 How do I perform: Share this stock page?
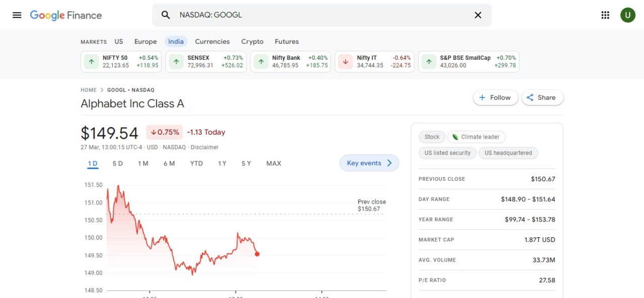(x=542, y=97)
